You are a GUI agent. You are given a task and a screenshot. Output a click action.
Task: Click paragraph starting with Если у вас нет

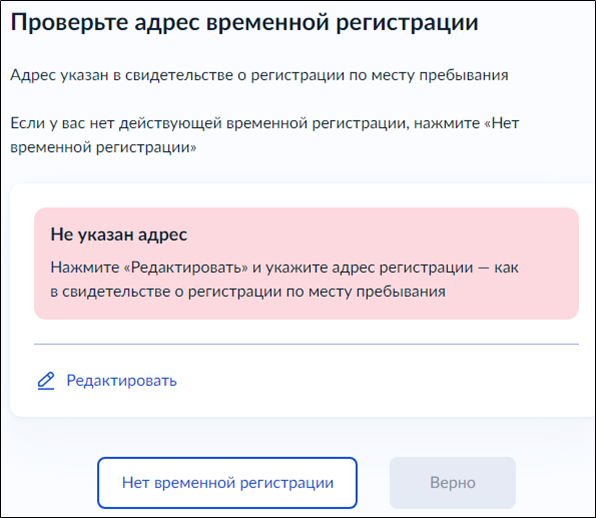point(265,135)
